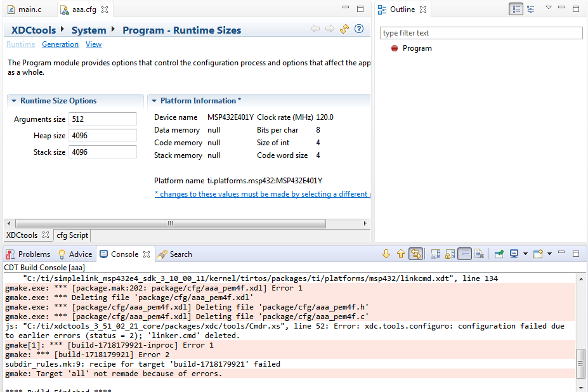Image resolution: width=588 pixels, height=392 pixels.
Task: Click the platform changes hyperlink
Action: [x=261, y=194]
